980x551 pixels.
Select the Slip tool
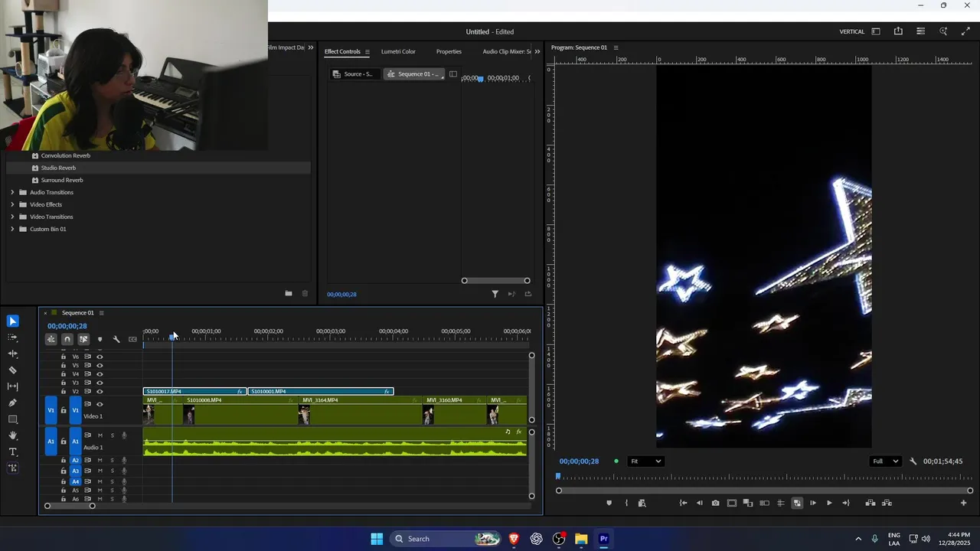point(13,386)
